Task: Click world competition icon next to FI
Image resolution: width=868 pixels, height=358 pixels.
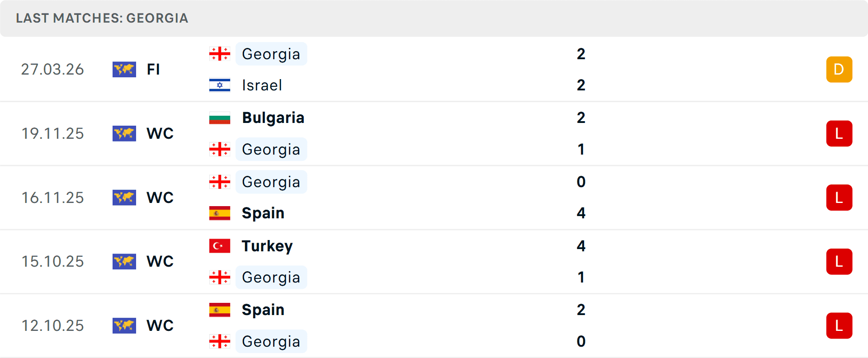Action: (x=124, y=70)
